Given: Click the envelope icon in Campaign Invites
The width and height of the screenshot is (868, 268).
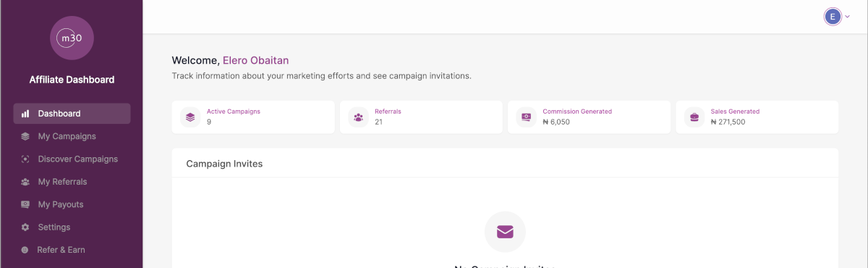Looking at the screenshot, I should click(505, 232).
